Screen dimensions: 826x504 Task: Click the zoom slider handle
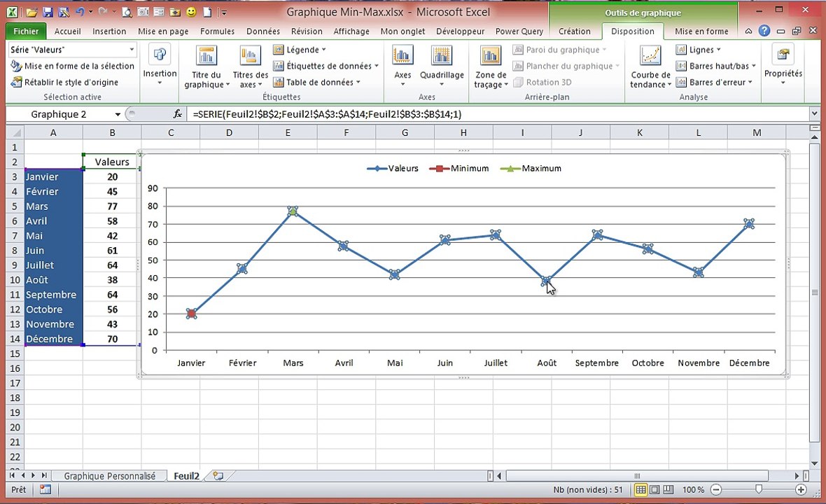[x=759, y=490]
